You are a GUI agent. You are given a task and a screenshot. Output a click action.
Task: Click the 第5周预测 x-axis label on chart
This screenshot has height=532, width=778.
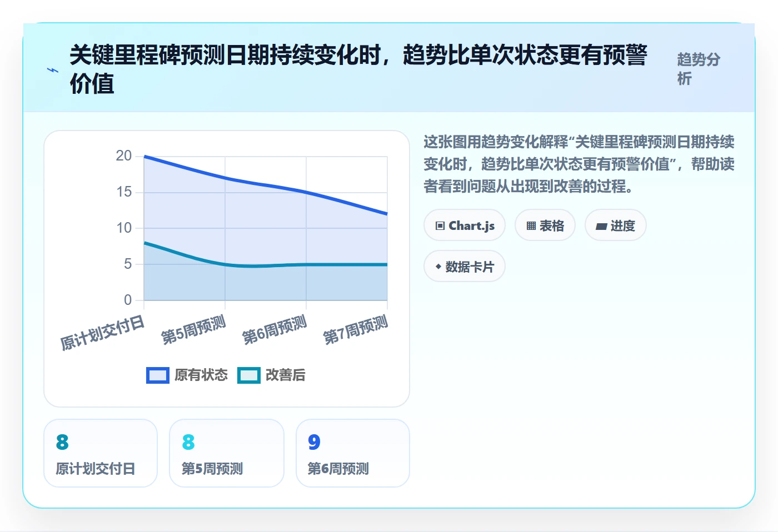coord(193,329)
